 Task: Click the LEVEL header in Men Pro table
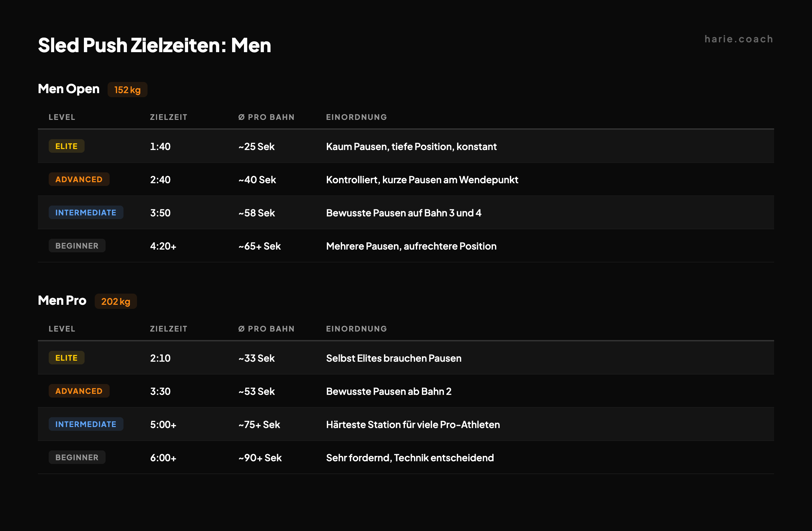point(62,329)
